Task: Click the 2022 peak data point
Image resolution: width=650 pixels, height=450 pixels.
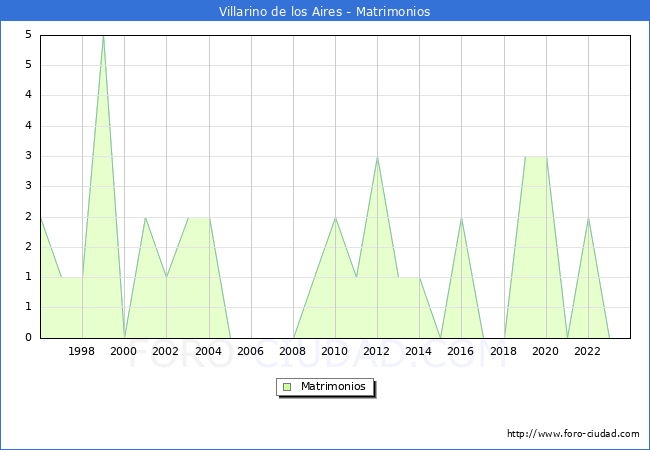Action: click(x=588, y=218)
